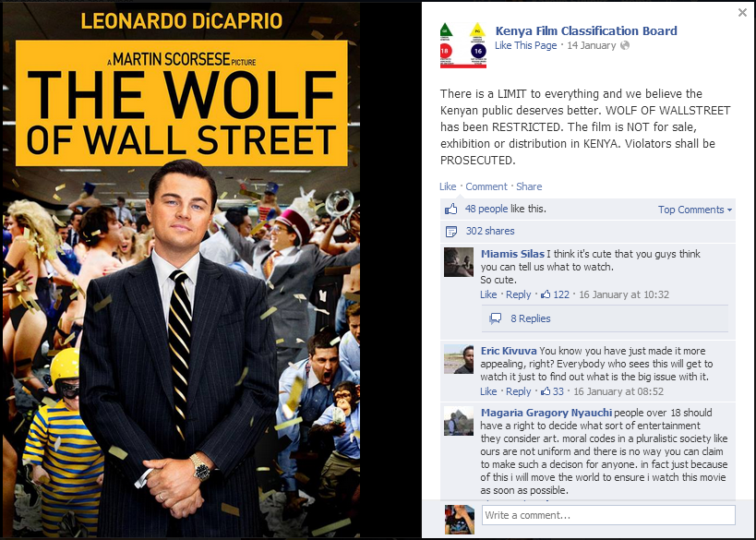Click the thumbs-up icon showing 33 likes

546,391
